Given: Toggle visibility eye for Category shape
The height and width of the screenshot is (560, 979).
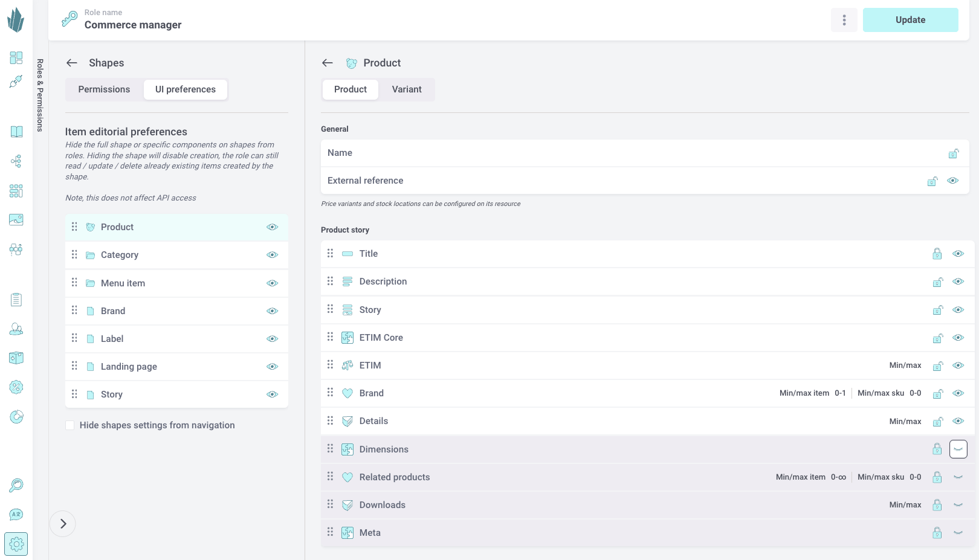Looking at the screenshot, I should (273, 255).
